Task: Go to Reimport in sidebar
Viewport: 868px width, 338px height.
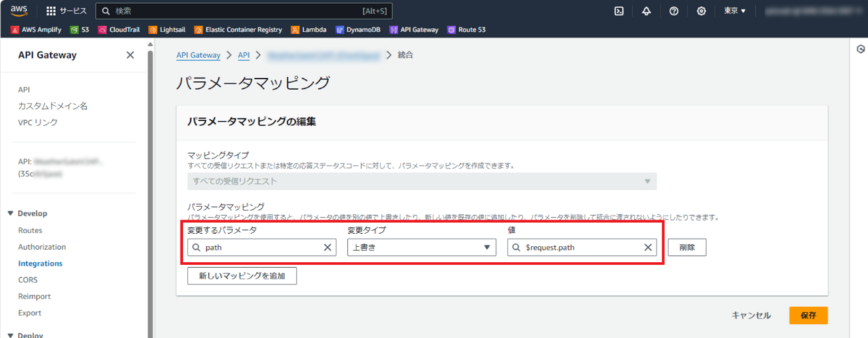Action: point(34,297)
